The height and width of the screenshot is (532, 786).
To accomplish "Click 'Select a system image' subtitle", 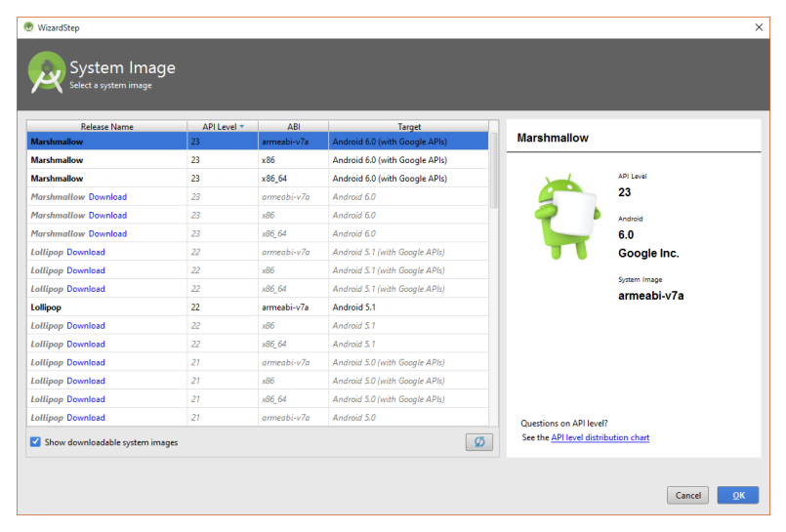I will click(110, 85).
